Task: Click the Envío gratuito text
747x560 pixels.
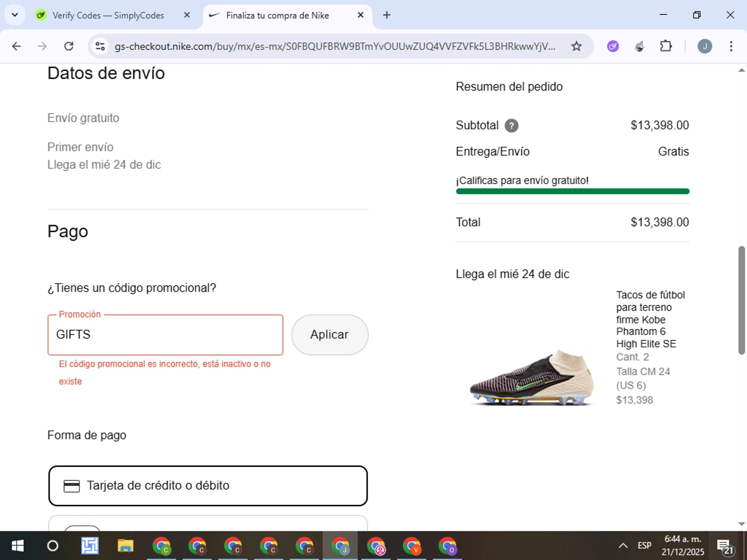Action: tap(83, 118)
